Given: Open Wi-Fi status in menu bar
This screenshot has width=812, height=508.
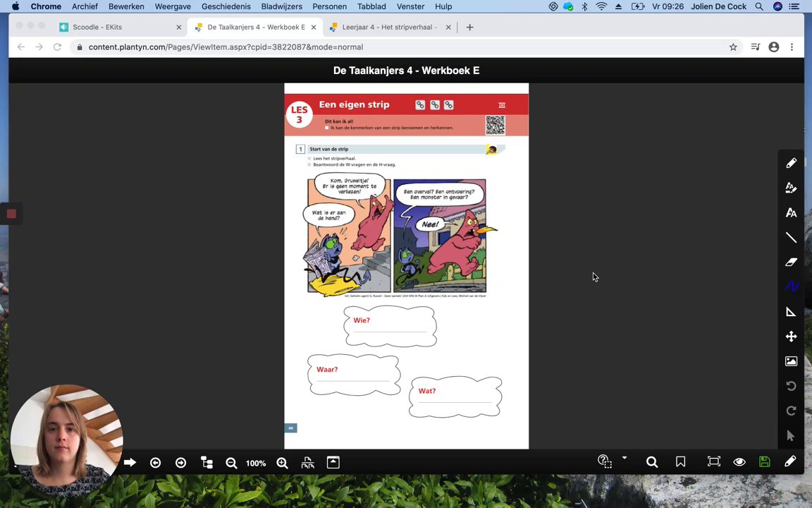Looking at the screenshot, I should coord(601,6).
